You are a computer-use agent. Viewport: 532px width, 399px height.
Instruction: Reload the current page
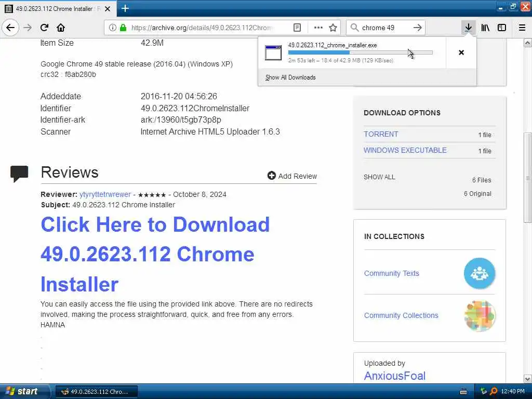(45, 28)
